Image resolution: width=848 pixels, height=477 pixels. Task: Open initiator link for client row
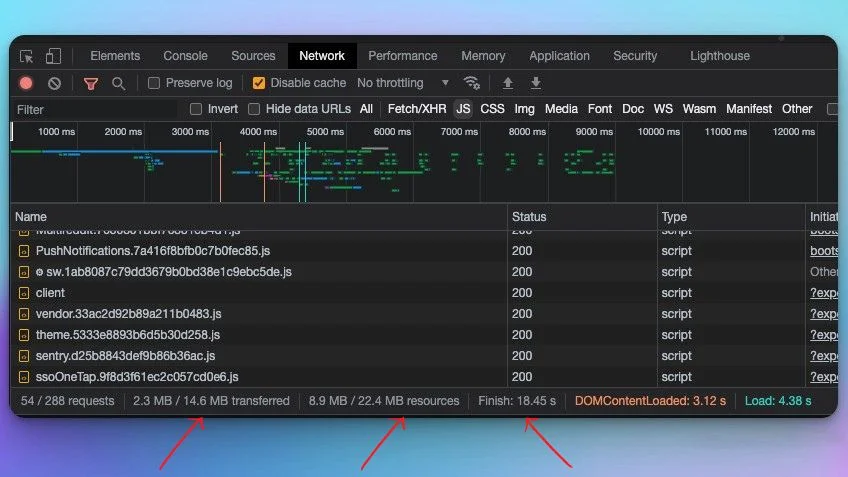point(824,293)
